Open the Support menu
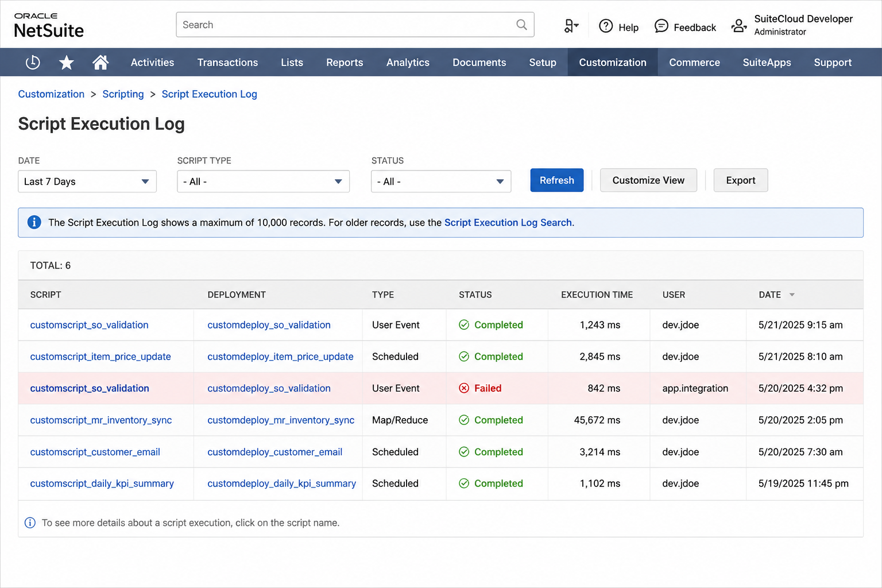This screenshot has width=882, height=588. coord(833,62)
